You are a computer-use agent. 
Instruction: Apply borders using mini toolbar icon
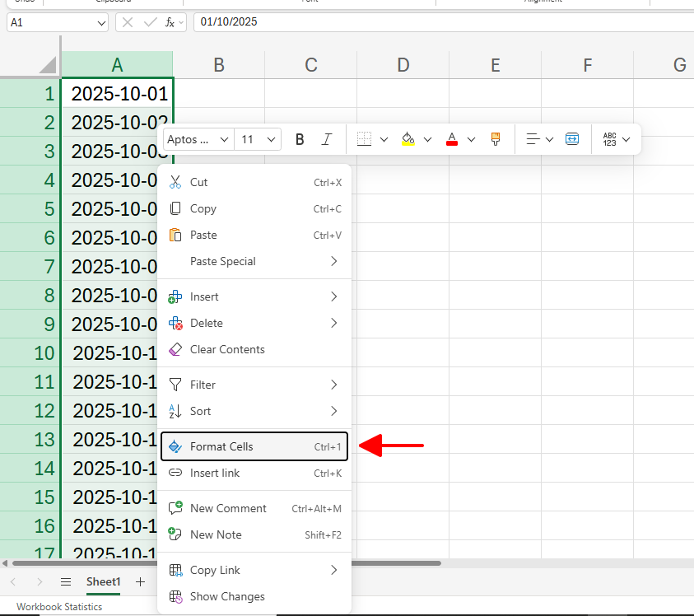364,139
